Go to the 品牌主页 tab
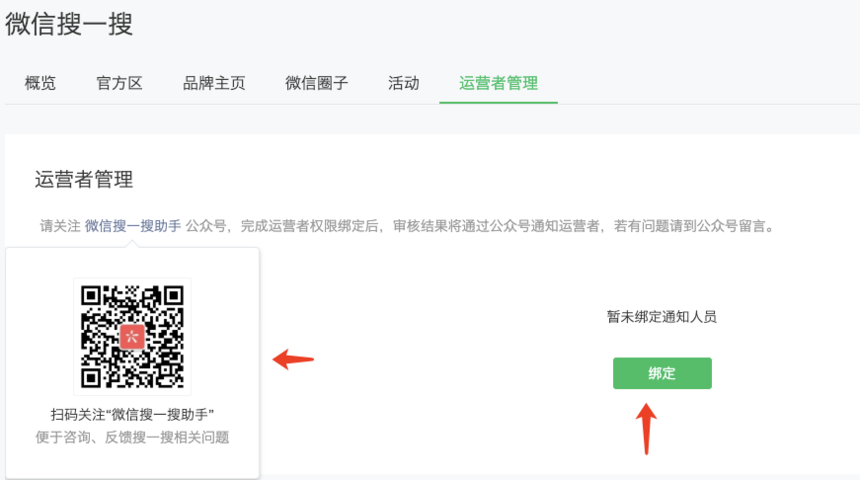The height and width of the screenshot is (480, 860). point(214,83)
